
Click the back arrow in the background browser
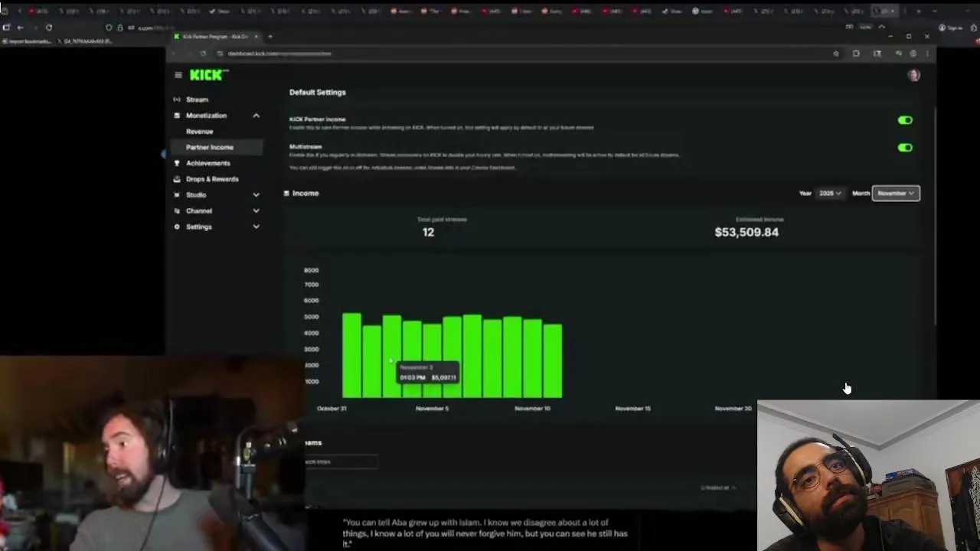(x=20, y=28)
